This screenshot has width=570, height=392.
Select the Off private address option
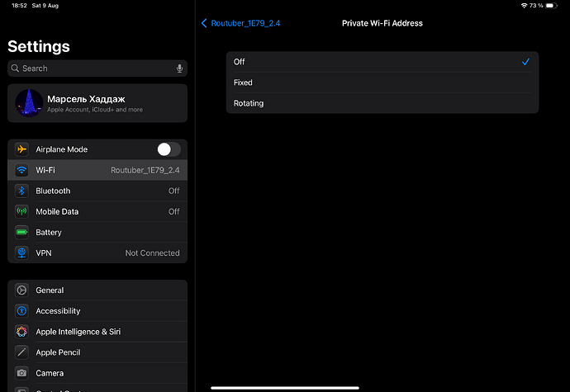pos(382,62)
